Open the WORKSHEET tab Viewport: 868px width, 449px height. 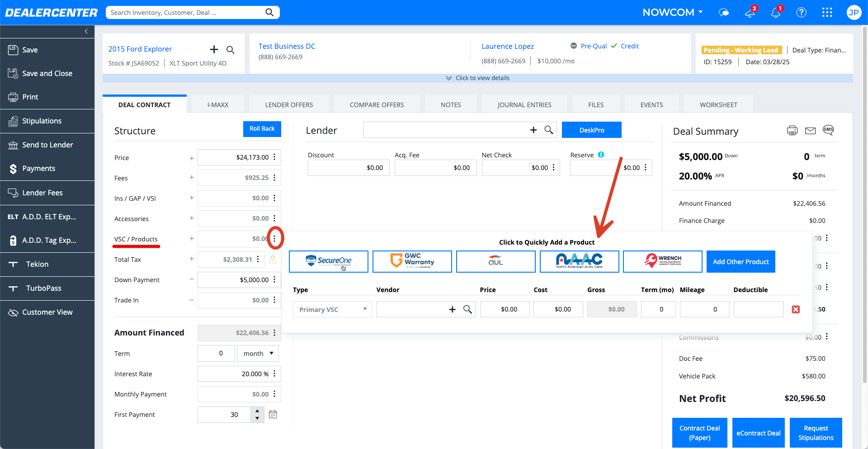click(718, 104)
